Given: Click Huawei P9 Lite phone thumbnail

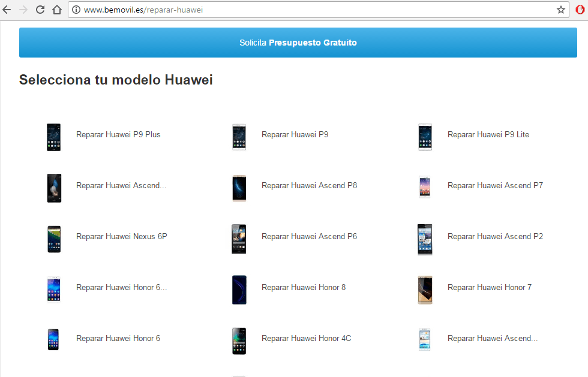Looking at the screenshot, I should [x=425, y=137].
